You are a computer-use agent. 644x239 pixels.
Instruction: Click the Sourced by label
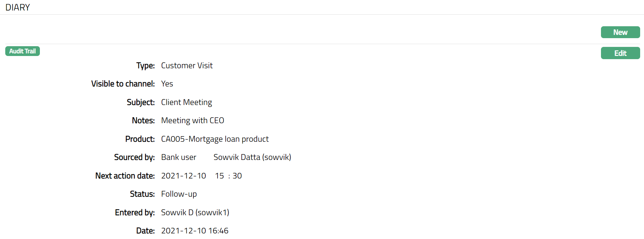(x=134, y=157)
